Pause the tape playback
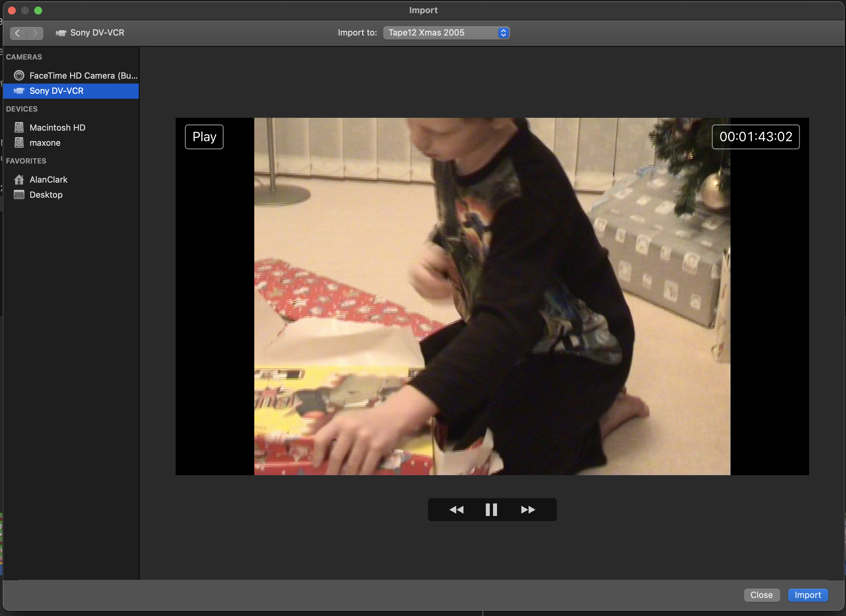846x616 pixels. (x=491, y=510)
